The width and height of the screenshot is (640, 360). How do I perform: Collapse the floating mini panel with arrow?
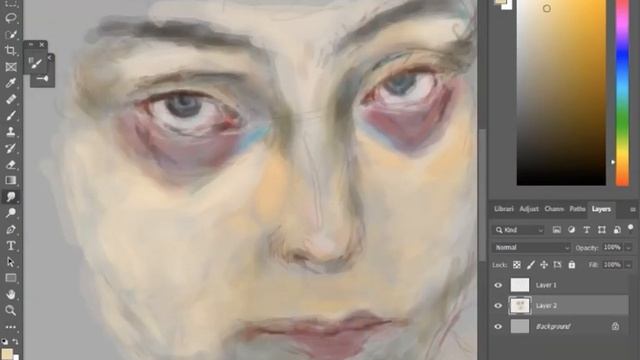pos(50,58)
